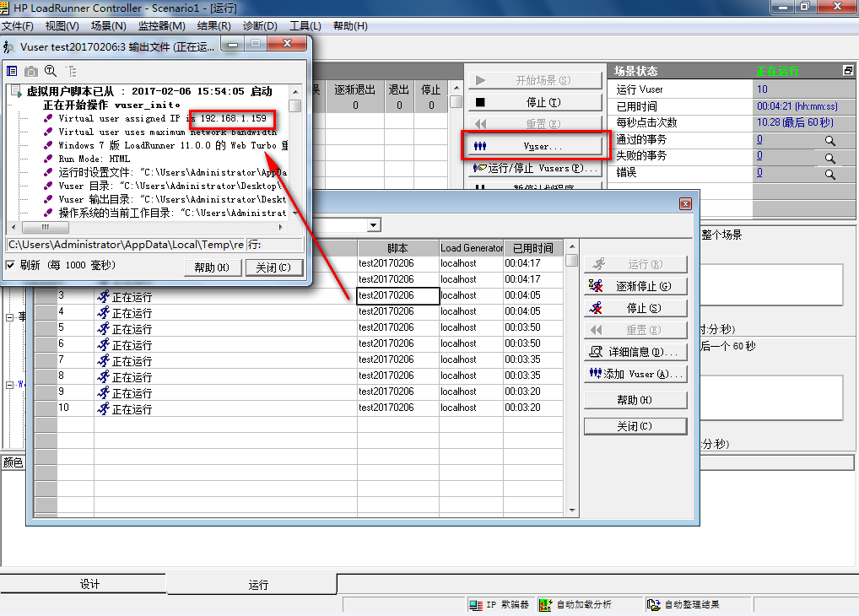Click the vertical scrollbar up arrow in output tree
This screenshot has width=859, height=616.
click(295, 91)
